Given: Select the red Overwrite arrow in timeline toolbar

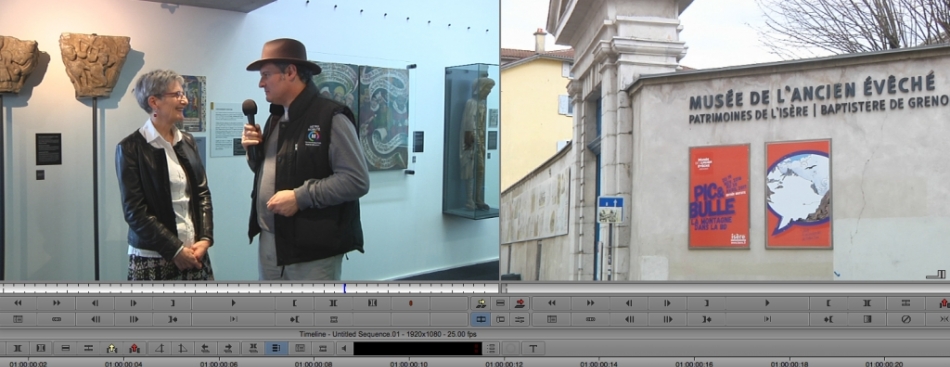Looking at the screenshot, I should pos(135,348).
